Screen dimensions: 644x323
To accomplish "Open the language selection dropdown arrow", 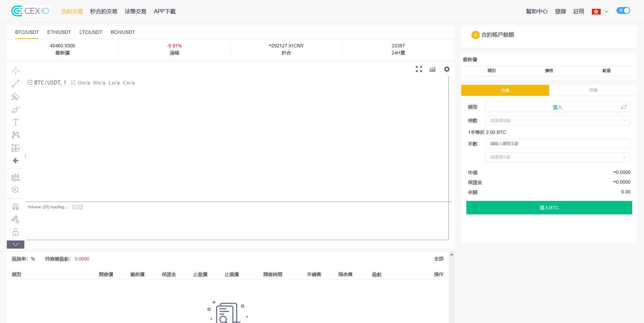I will point(606,11).
